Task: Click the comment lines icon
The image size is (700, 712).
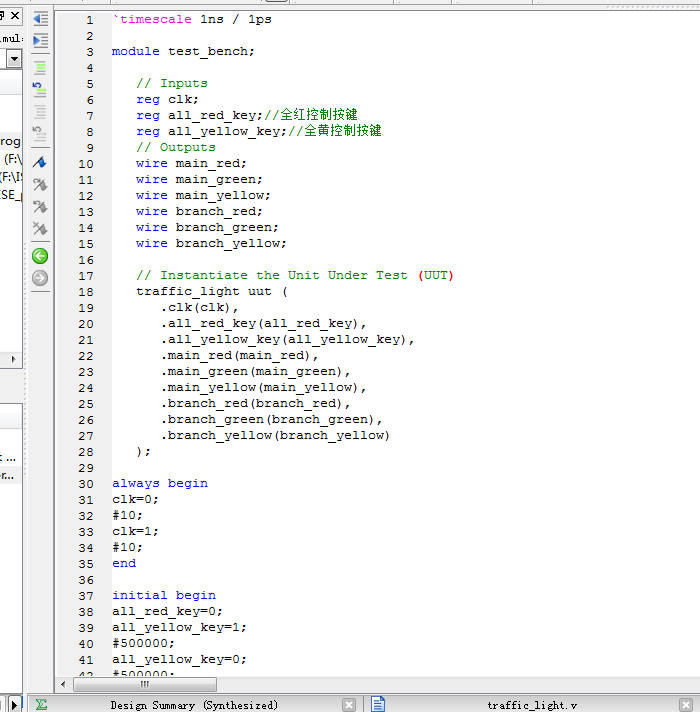Action: click(40, 68)
